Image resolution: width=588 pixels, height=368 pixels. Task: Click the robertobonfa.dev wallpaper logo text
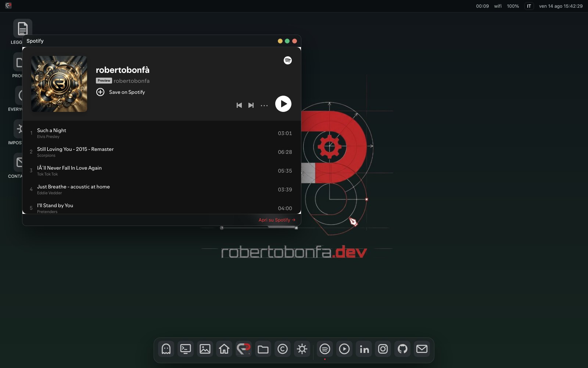[x=294, y=252]
